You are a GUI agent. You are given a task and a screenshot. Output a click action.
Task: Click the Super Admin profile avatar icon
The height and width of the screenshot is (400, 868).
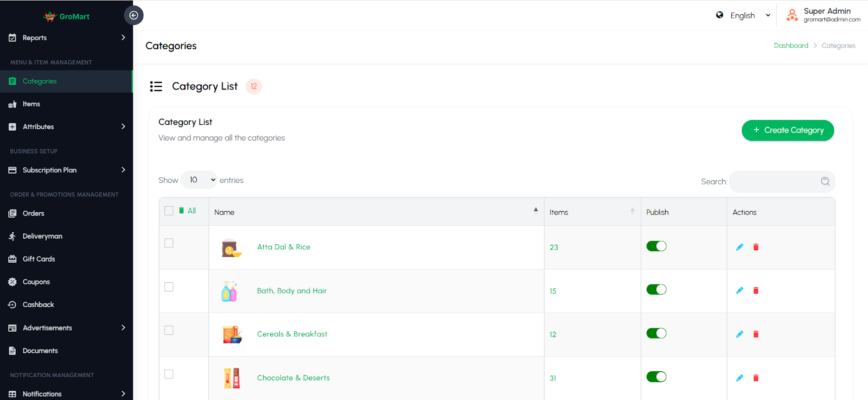[x=792, y=15]
